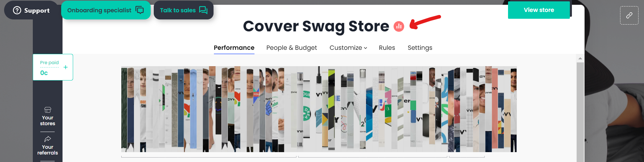Switch to the Performance tab
The height and width of the screenshot is (162, 644).
pyautogui.click(x=234, y=48)
